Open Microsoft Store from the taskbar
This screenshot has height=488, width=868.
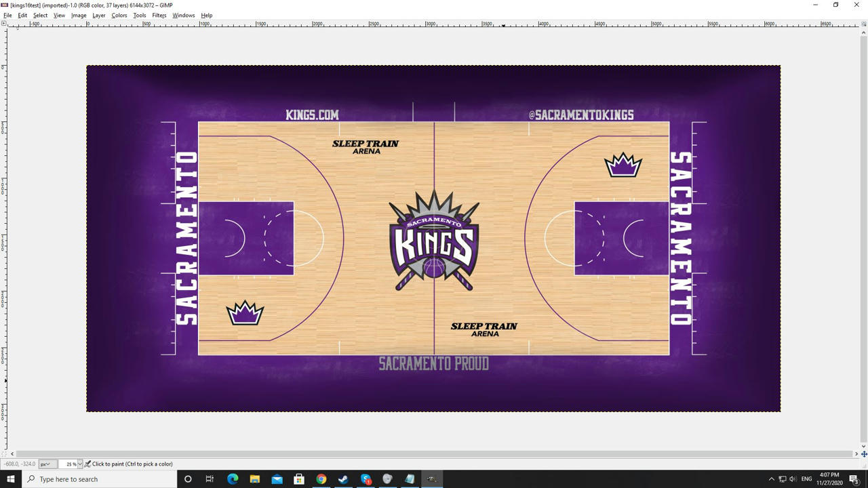299,479
